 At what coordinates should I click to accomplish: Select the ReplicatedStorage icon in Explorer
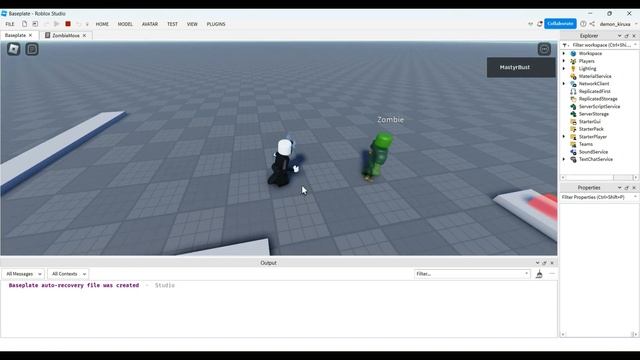573,99
